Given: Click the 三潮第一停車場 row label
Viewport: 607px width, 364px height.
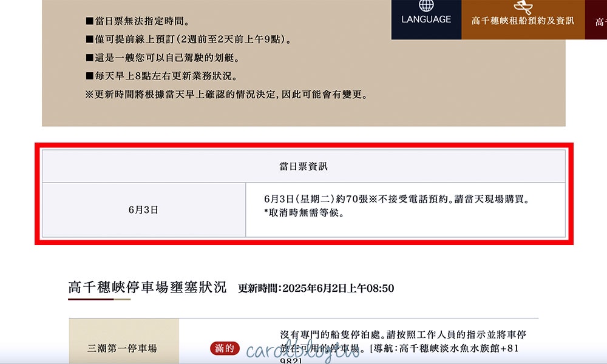Looking at the screenshot, I should [x=122, y=348].
